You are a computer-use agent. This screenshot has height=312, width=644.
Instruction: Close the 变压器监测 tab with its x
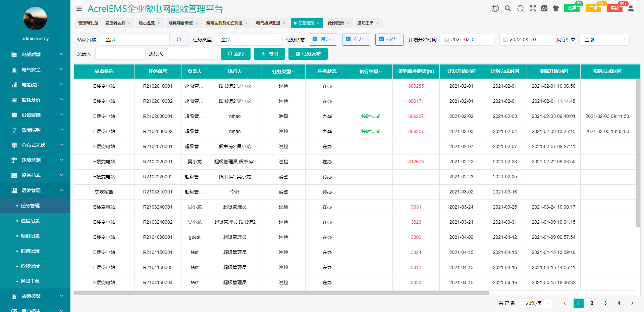[129, 23]
